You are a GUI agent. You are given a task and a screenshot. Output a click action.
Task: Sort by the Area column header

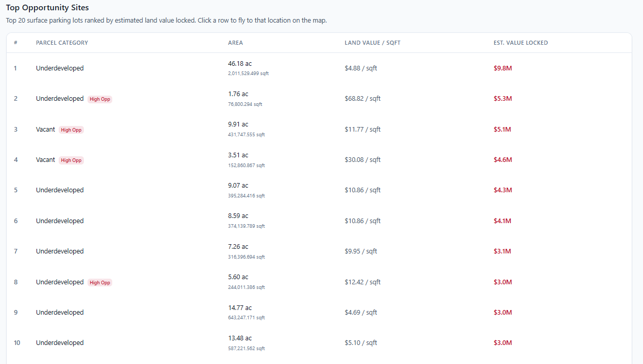tap(235, 43)
